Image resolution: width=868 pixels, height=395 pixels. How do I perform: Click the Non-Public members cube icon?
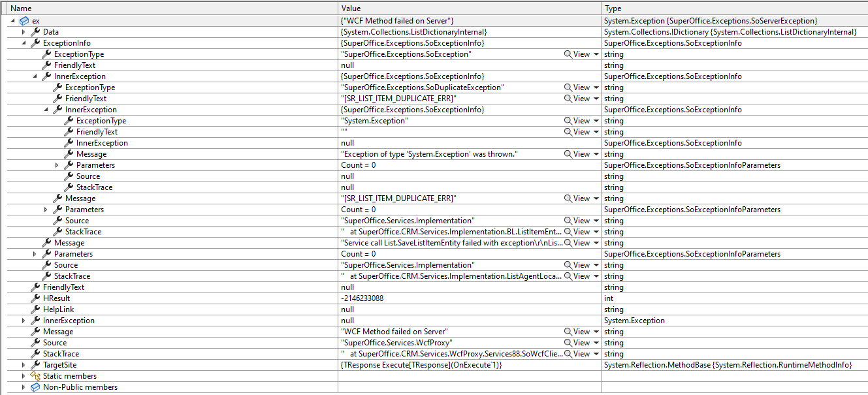coord(35,387)
